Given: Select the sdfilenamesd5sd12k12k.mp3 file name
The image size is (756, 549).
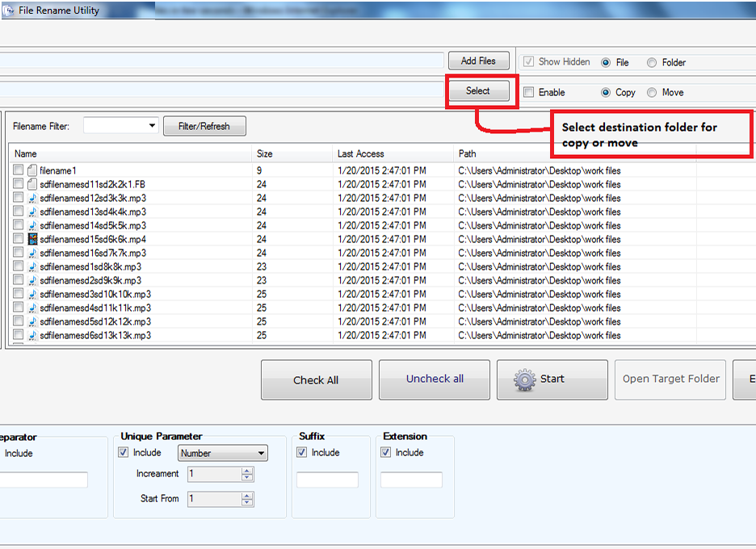Looking at the screenshot, I should click(95, 321).
